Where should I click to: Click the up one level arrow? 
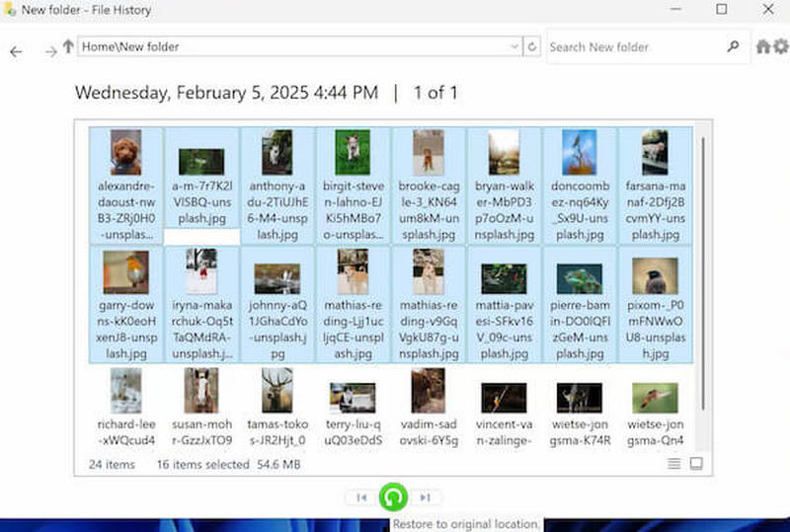click(68, 46)
